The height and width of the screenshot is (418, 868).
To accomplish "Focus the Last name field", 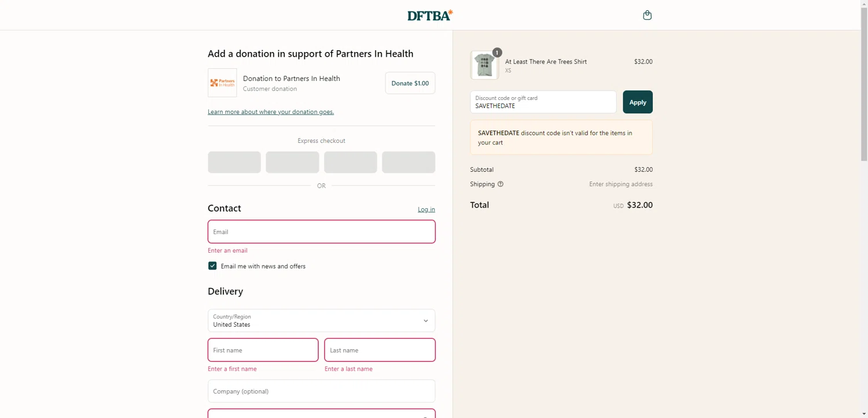I will [380, 350].
